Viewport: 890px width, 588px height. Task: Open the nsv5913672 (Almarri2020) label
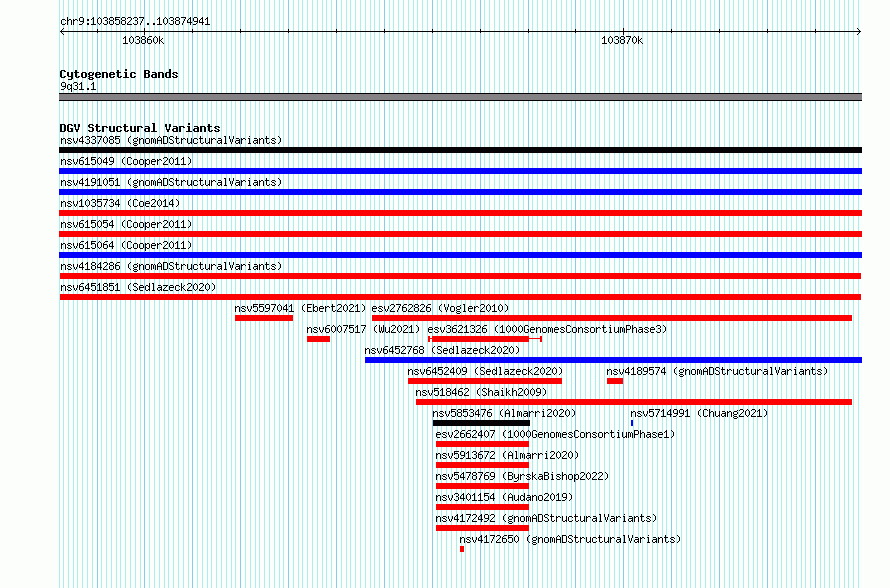tap(507, 455)
